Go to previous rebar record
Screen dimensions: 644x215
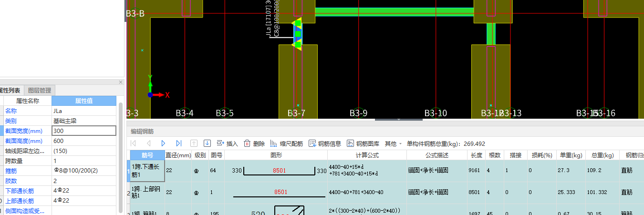pos(148,143)
